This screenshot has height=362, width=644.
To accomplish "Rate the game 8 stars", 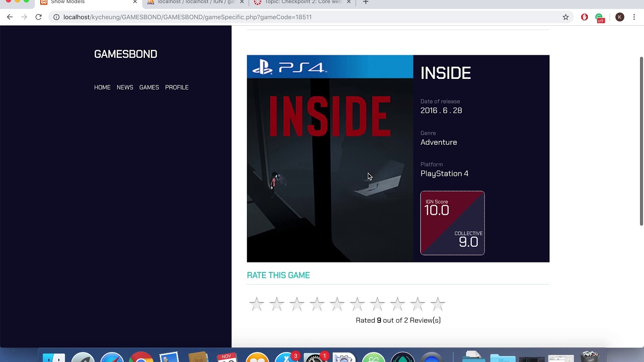I will tap(397, 304).
